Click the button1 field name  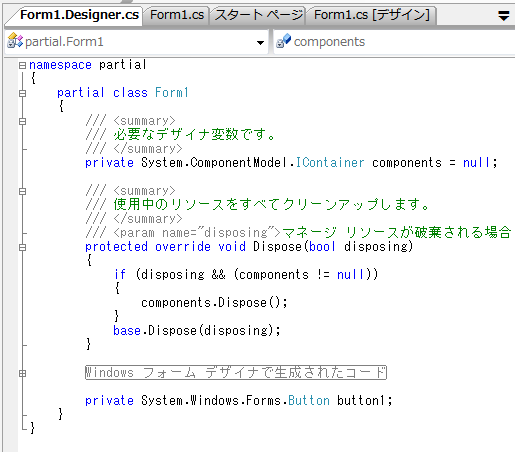(361, 400)
